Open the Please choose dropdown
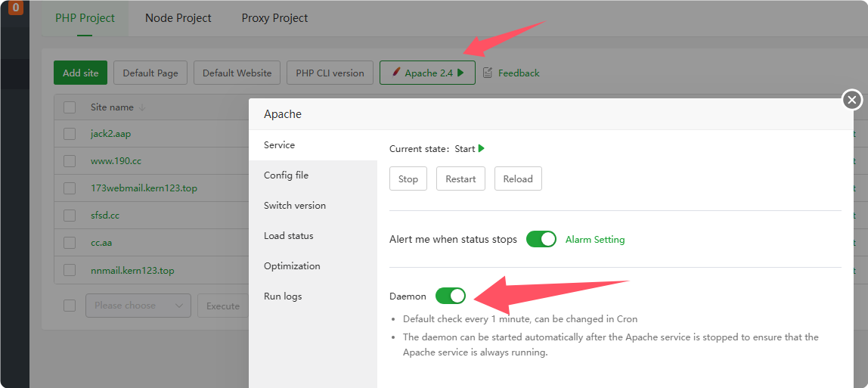 point(138,306)
